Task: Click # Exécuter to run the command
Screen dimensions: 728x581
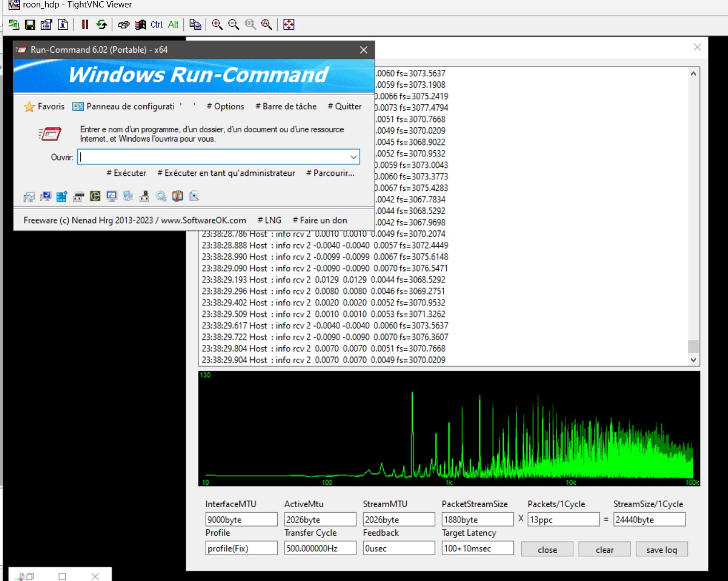Action: tap(126, 173)
